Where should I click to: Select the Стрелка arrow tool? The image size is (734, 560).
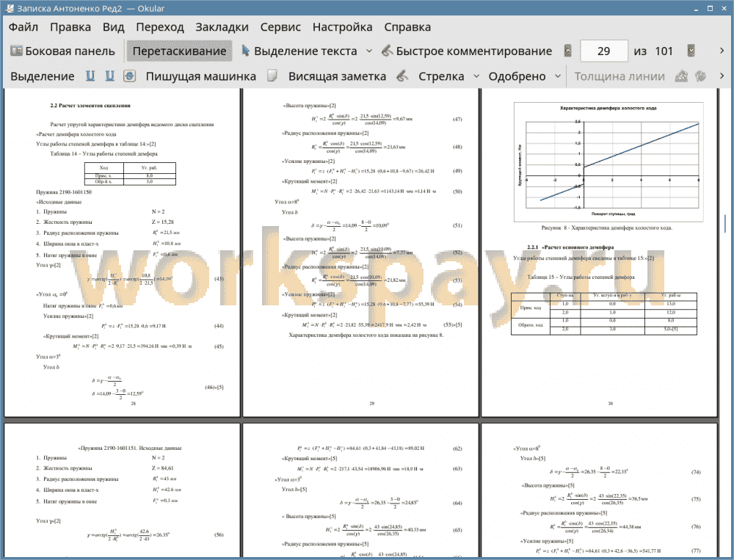point(441,76)
